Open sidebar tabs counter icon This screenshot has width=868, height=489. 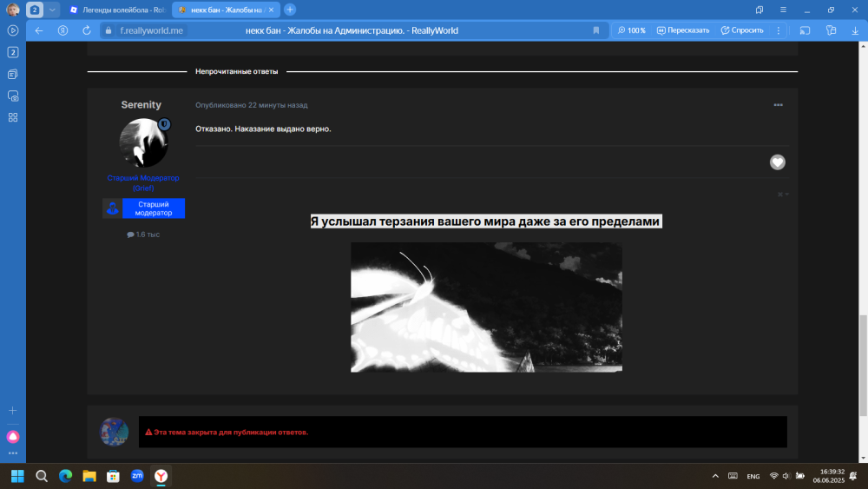point(13,52)
